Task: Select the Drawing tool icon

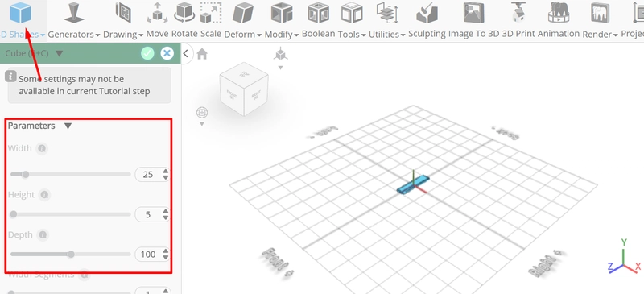Action: [x=123, y=12]
